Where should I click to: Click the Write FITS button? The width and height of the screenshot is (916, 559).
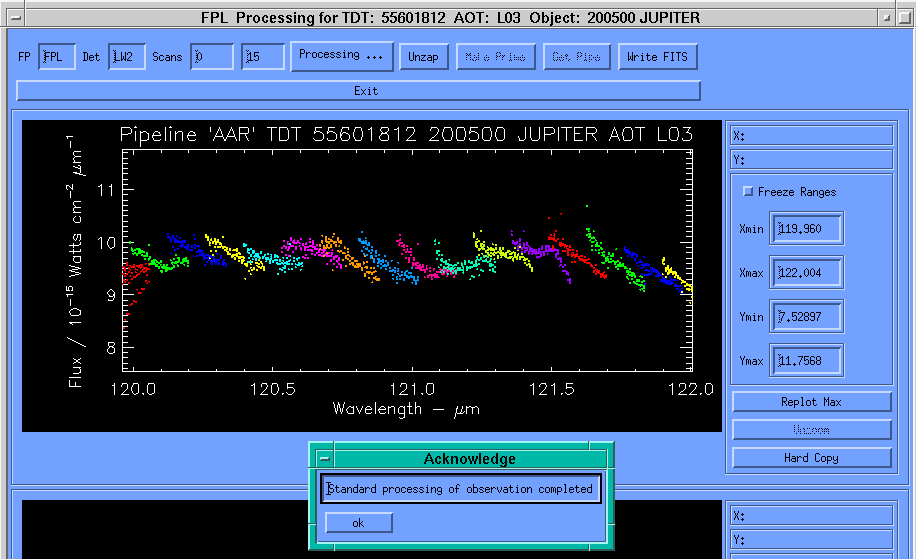click(x=657, y=57)
